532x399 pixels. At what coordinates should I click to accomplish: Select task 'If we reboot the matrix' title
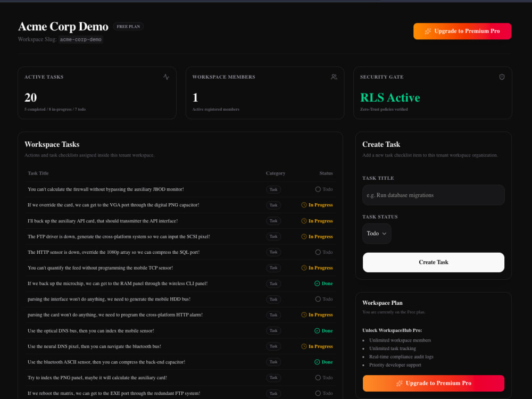coord(114,393)
